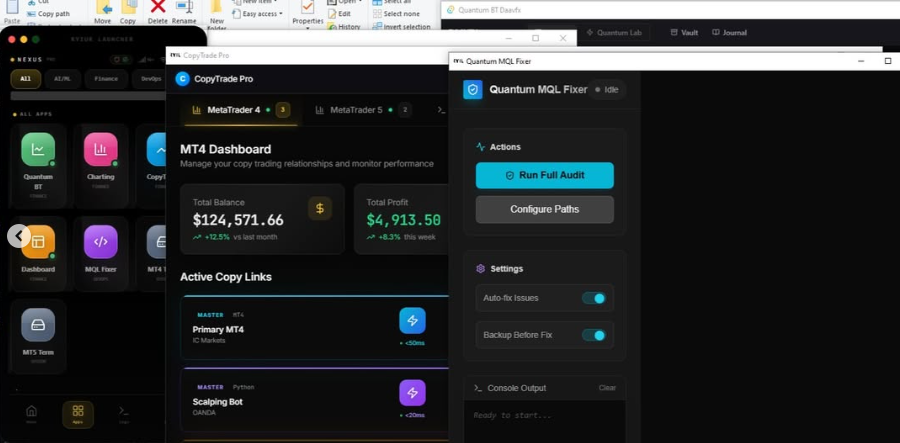This screenshot has width=900, height=443.
Task: Select the AI/ML filter in launcher
Action: (x=62, y=79)
